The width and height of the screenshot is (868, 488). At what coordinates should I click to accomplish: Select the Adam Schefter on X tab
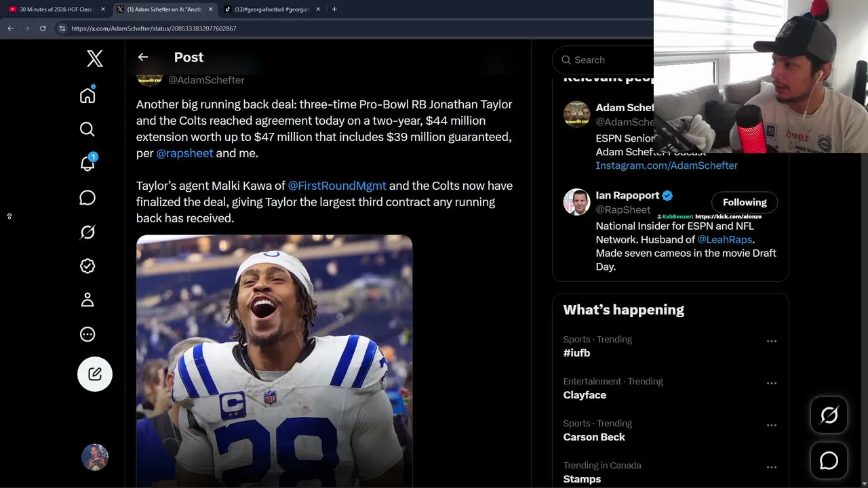pyautogui.click(x=165, y=9)
